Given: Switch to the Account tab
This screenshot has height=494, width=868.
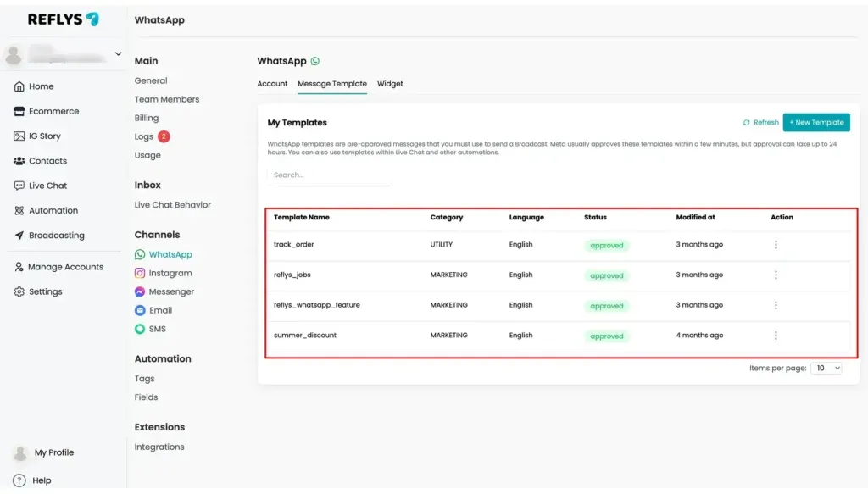Looking at the screenshot, I should coord(272,84).
